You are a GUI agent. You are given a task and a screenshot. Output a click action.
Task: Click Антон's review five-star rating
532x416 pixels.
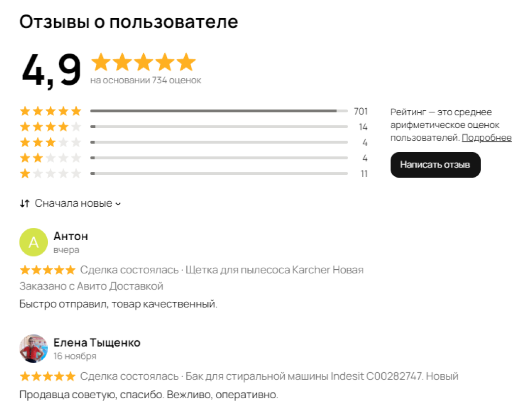pyautogui.click(x=47, y=270)
